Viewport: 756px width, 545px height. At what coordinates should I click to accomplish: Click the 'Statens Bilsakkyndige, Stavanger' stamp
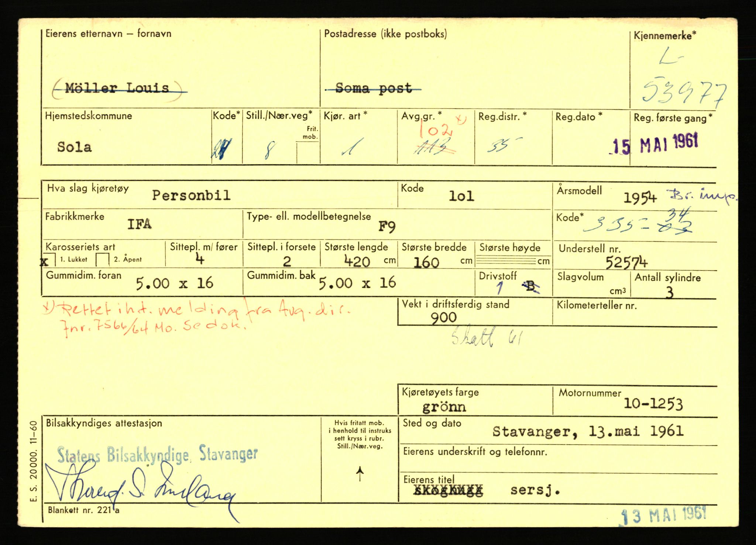click(x=158, y=455)
